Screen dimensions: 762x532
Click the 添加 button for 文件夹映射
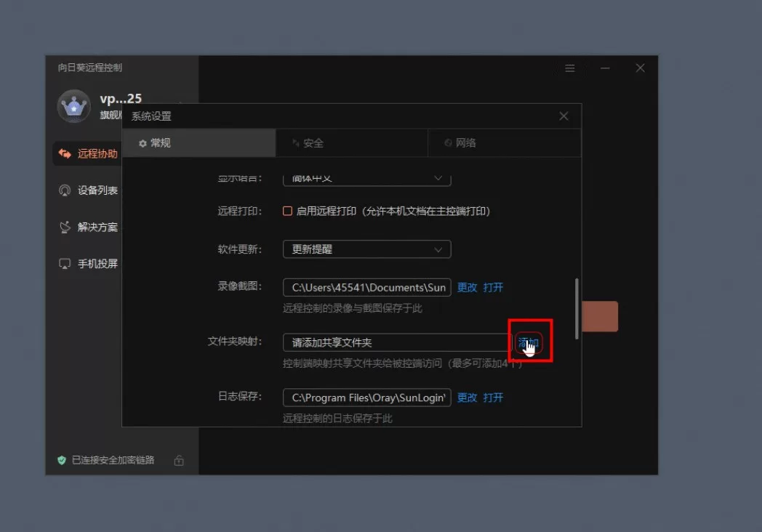(x=529, y=341)
